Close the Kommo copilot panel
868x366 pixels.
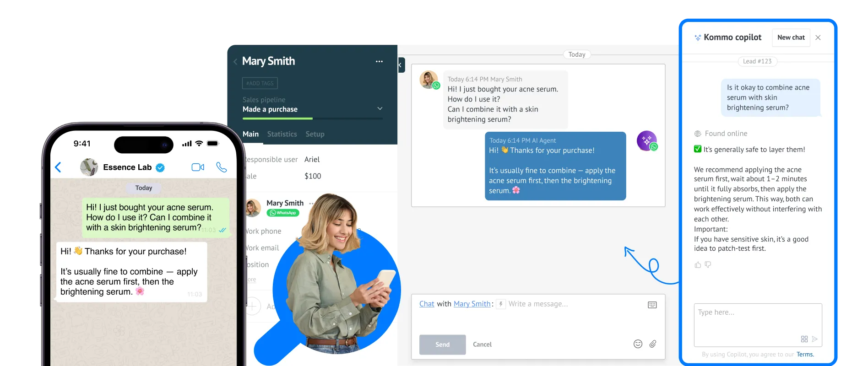818,38
